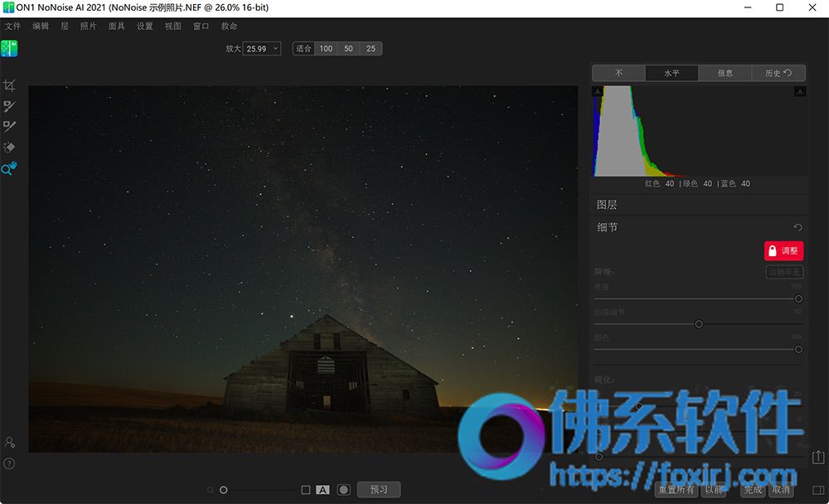
Task: Set zoom to 100 preset
Action: click(x=326, y=49)
